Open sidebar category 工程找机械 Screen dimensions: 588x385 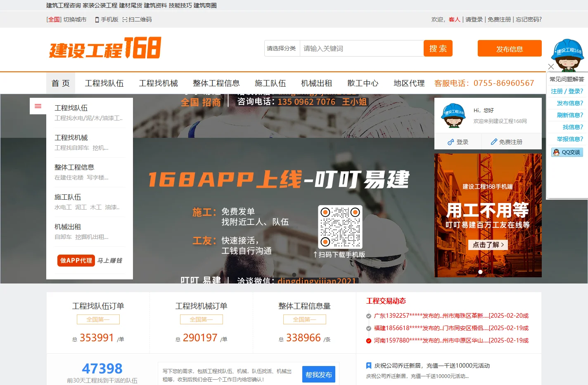[71, 138]
